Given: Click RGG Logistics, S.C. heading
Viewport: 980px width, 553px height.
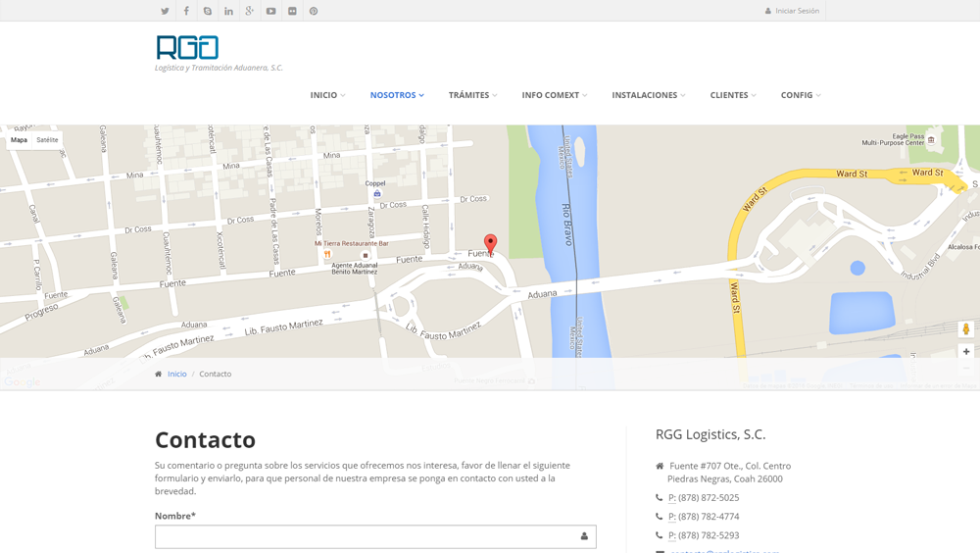Looking at the screenshot, I should click(x=710, y=434).
